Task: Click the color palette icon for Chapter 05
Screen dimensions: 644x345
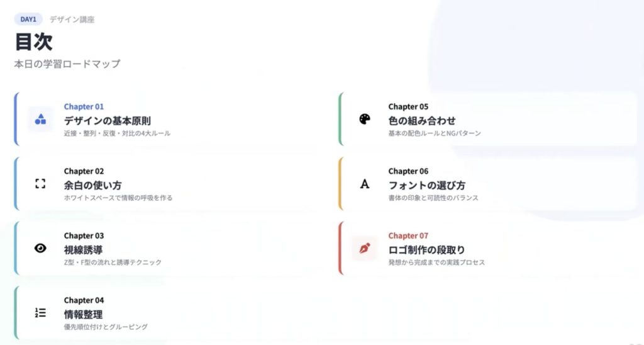Action: tap(365, 119)
